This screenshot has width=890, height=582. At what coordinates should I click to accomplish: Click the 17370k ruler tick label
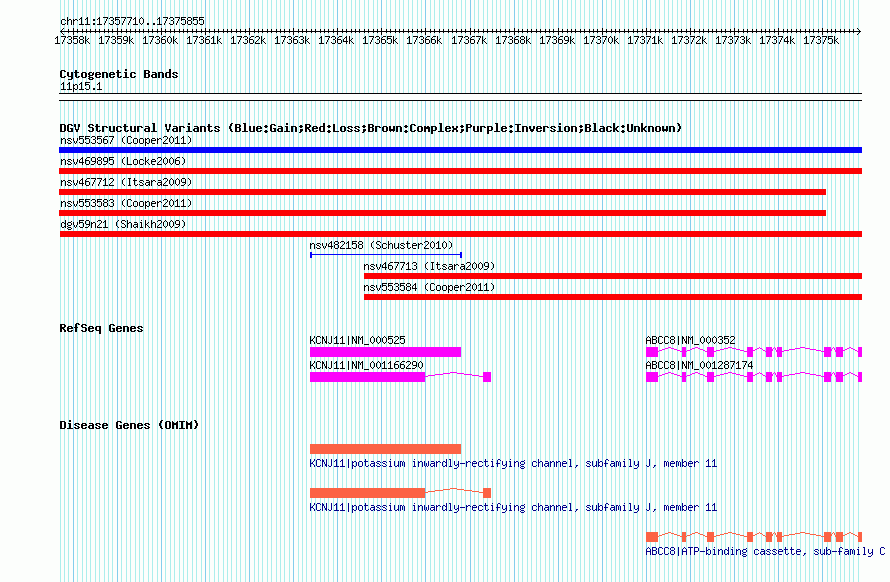coord(601,40)
